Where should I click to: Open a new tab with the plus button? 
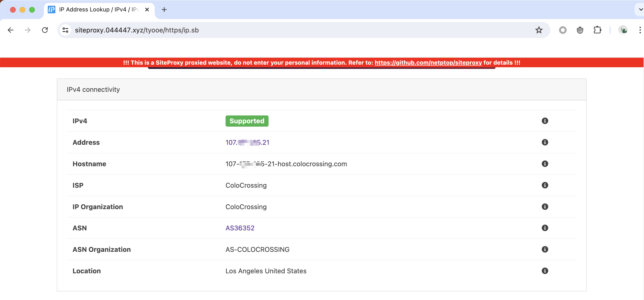[164, 10]
